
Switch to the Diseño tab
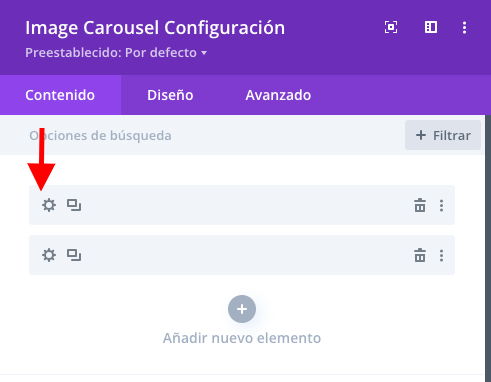pos(170,95)
